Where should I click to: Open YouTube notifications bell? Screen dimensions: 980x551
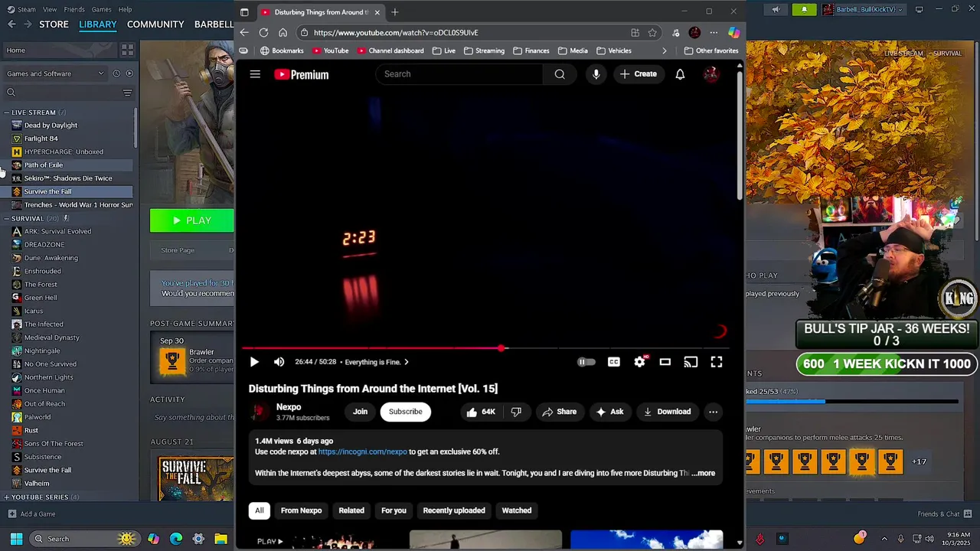pos(680,74)
